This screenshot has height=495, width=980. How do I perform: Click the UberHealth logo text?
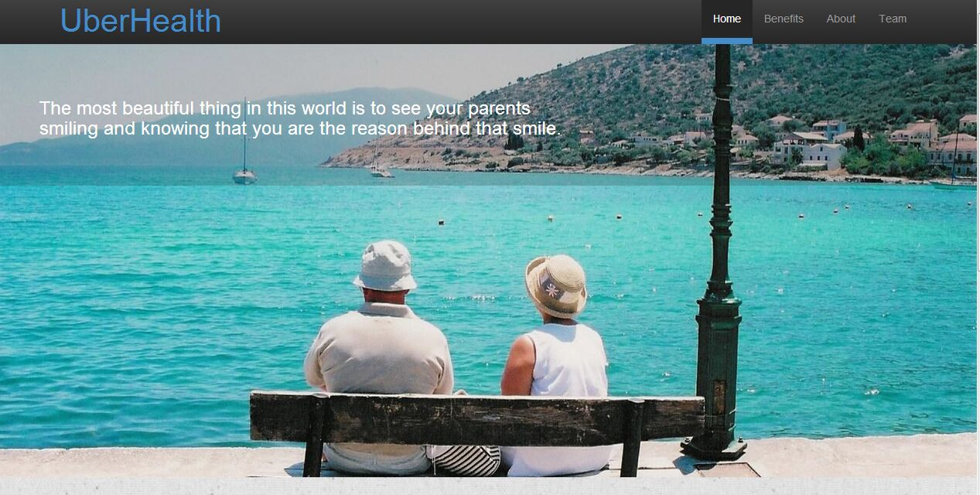pyautogui.click(x=141, y=21)
